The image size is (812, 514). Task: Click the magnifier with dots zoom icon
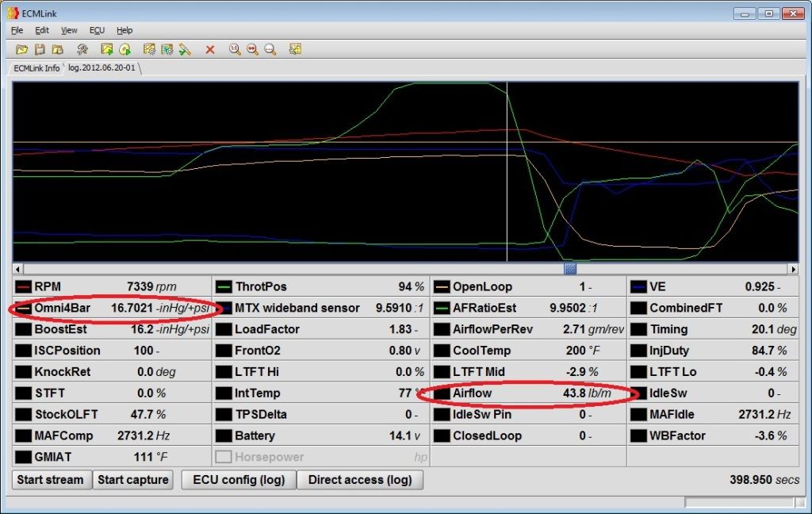pos(270,49)
